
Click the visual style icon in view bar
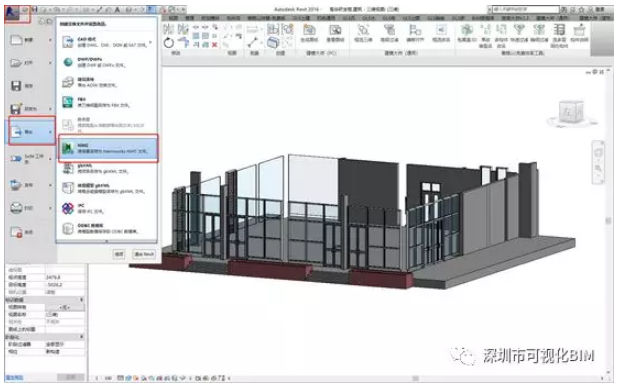[x=128, y=378]
